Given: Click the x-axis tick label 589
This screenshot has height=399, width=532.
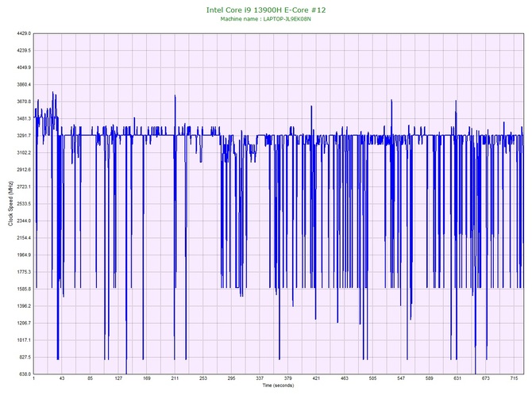Looking at the screenshot, I should tap(430, 378).
